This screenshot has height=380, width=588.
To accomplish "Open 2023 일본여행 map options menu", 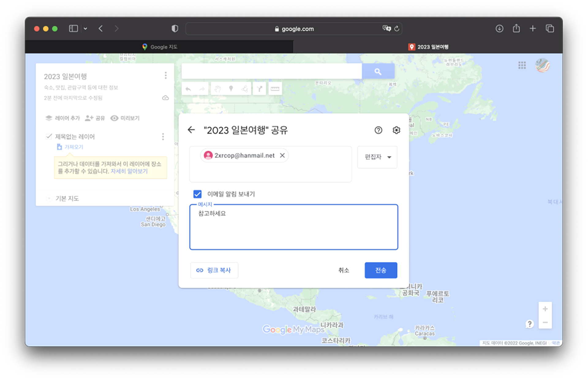I will (x=166, y=75).
